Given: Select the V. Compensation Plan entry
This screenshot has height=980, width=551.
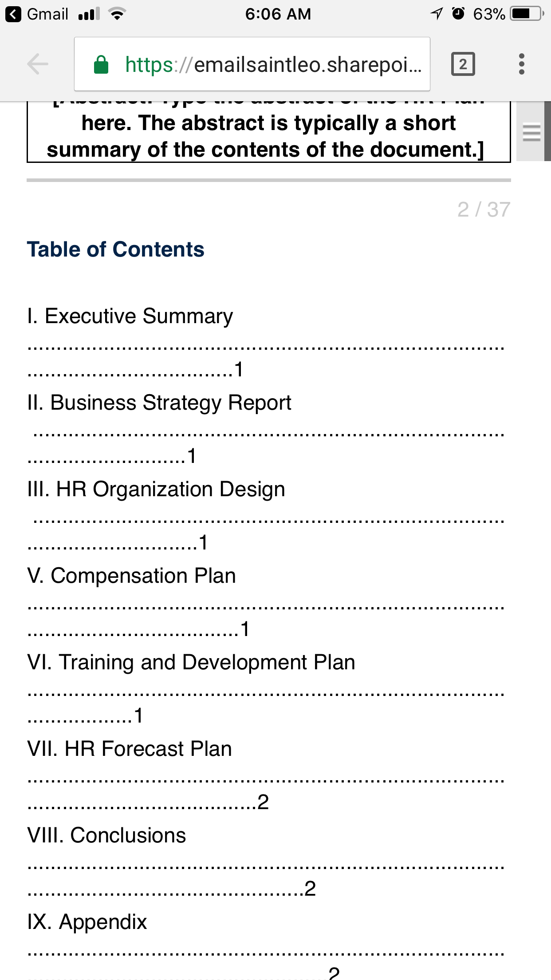Looking at the screenshot, I should pyautogui.click(x=131, y=576).
